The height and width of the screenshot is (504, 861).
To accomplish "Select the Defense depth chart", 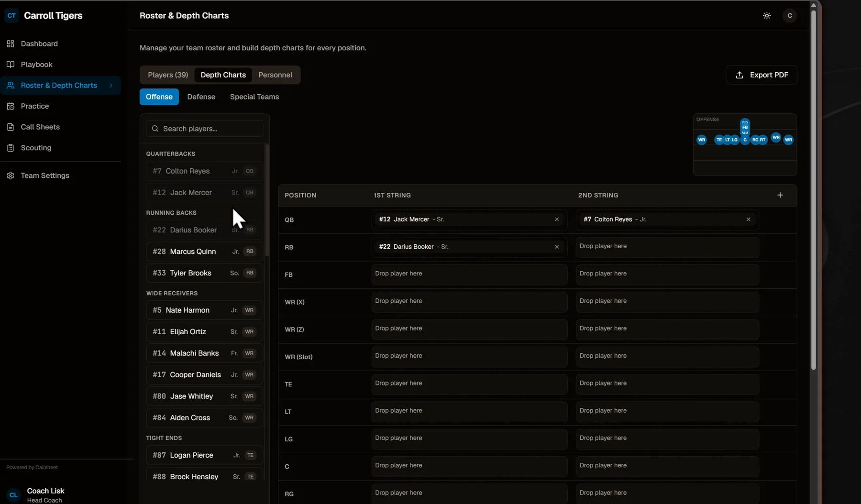I will [x=201, y=97].
